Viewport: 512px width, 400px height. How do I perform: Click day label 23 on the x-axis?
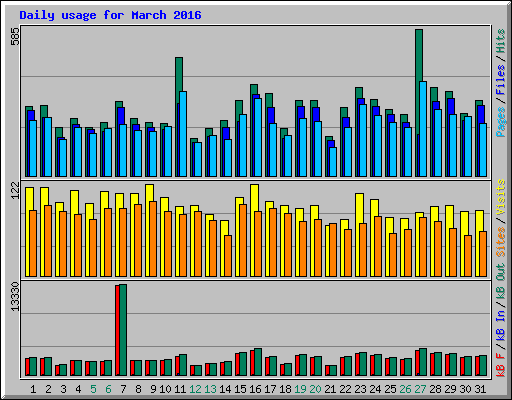coord(360,389)
